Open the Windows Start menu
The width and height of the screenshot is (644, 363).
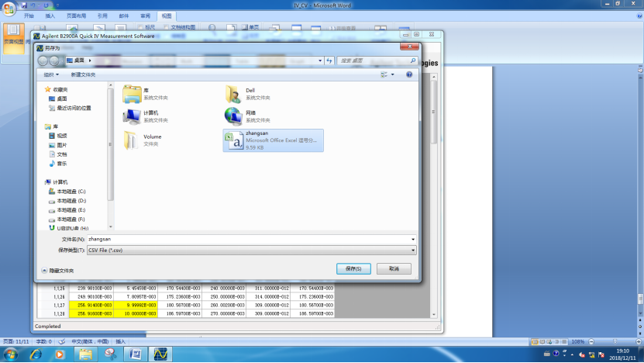click(10, 354)
